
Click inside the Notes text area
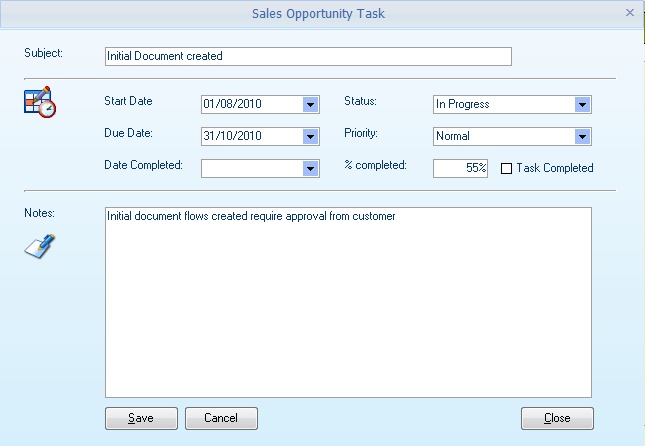(x=348, y=300)
